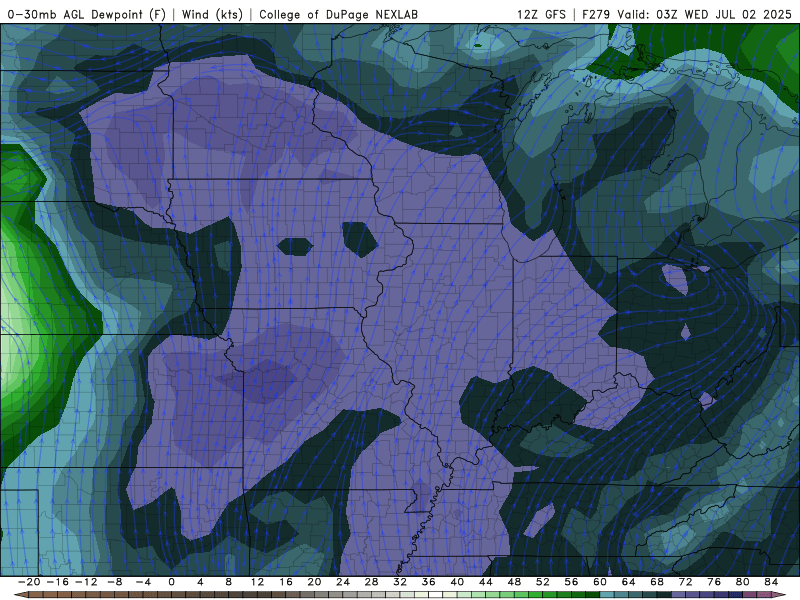Click the -12 value on the color scale
Screen dimensions: 800x600
[86, 582]
